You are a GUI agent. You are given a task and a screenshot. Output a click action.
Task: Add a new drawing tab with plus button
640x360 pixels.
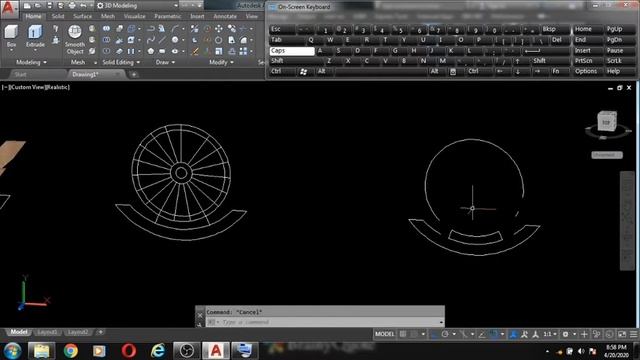coord(133,75)
